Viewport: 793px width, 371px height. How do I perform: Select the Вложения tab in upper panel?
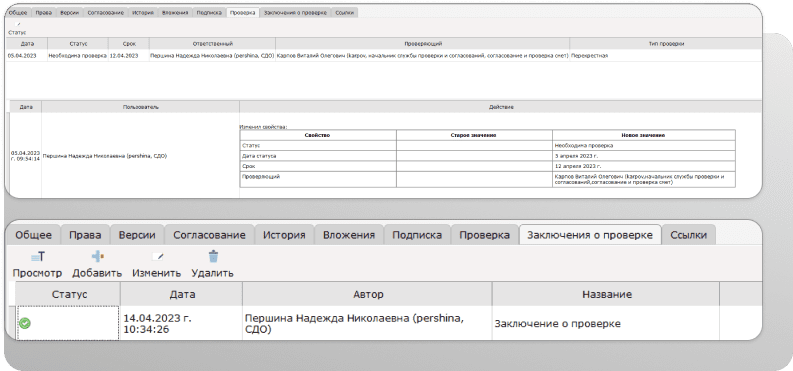coord(175,13)
